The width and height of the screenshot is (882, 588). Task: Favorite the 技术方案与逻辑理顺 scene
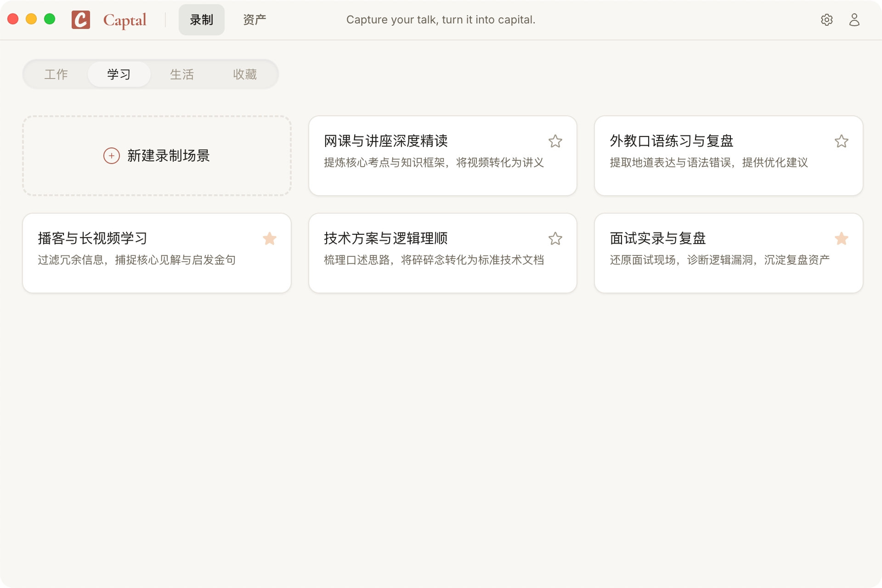(555, 238)
